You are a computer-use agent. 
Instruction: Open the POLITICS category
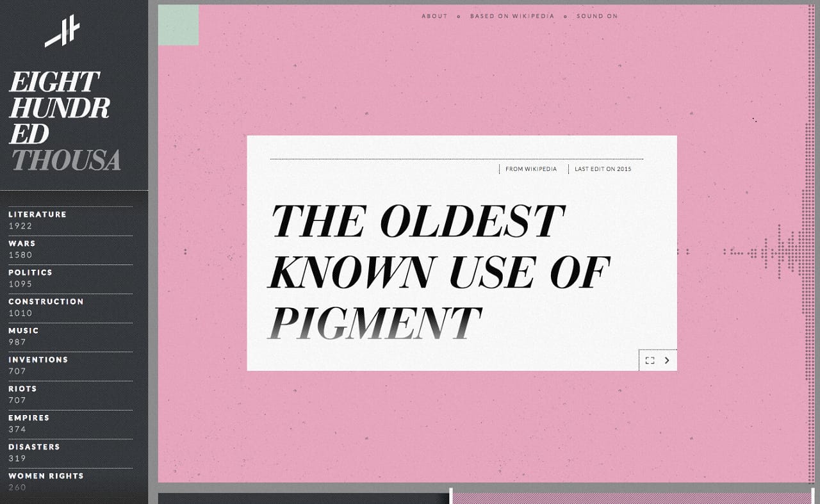point(29,272)
